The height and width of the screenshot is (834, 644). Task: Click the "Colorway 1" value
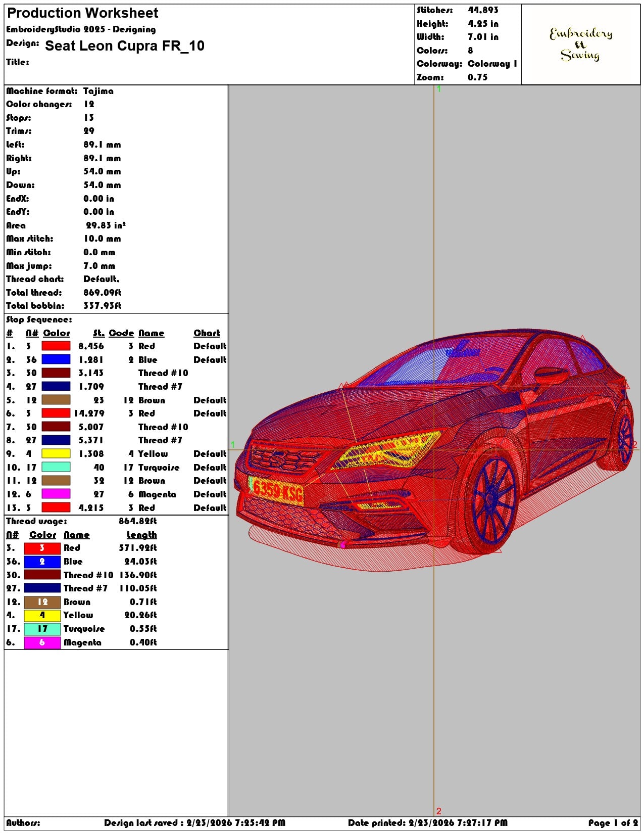pos(492,64)
